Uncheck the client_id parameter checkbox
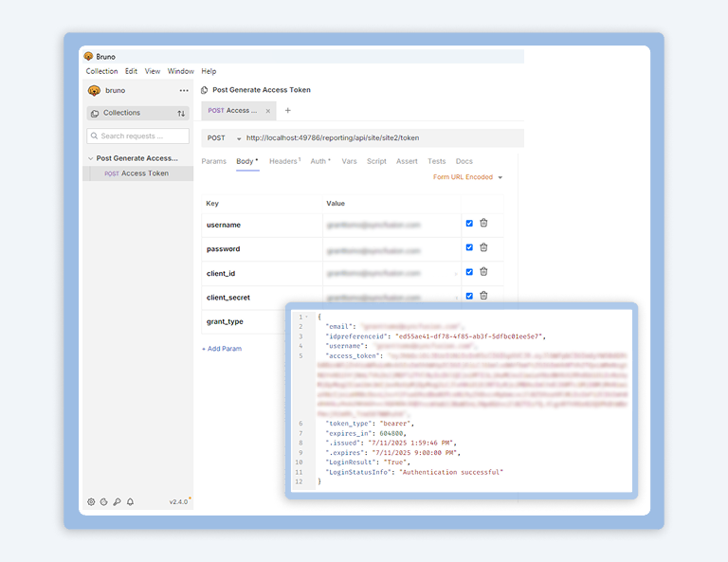This screenshot has width=728, height=562. [469, 272]
